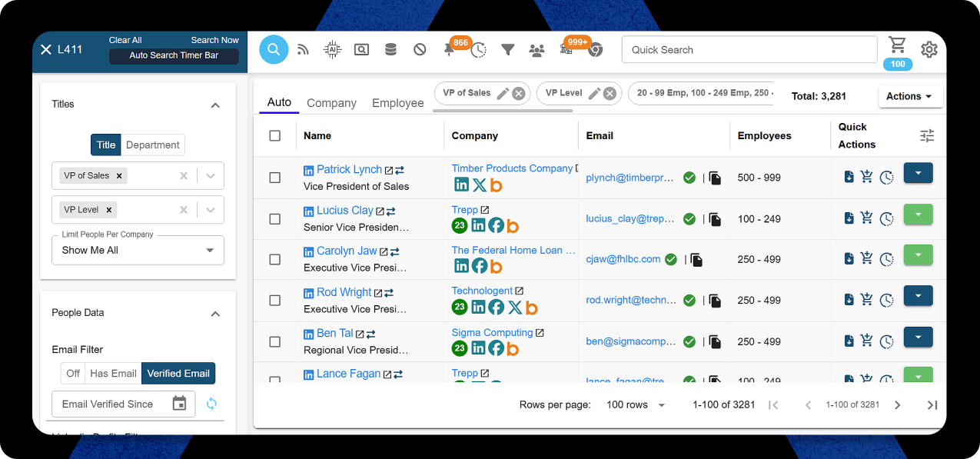Screen dimensions: 980x459
Task: Tick the Carolyn Jaw row checkbox
Action: click(x=274, y=260)
